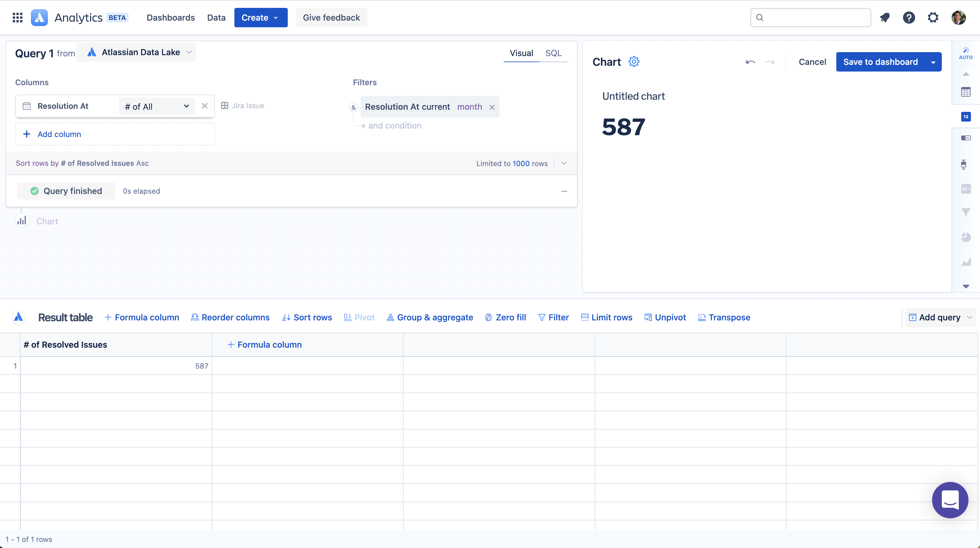Pick the box plot chart type

coord(963,164)
